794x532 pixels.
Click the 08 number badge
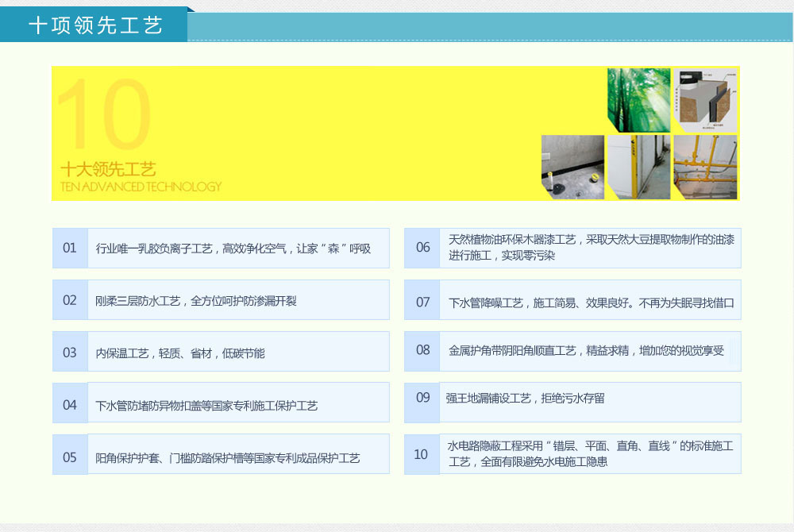click(422, 350)
